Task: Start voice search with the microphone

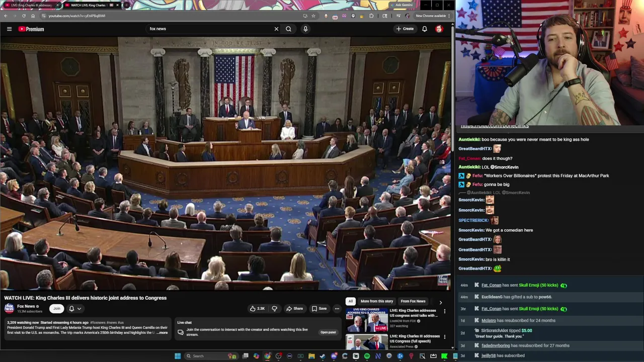Action: (305, 29)
